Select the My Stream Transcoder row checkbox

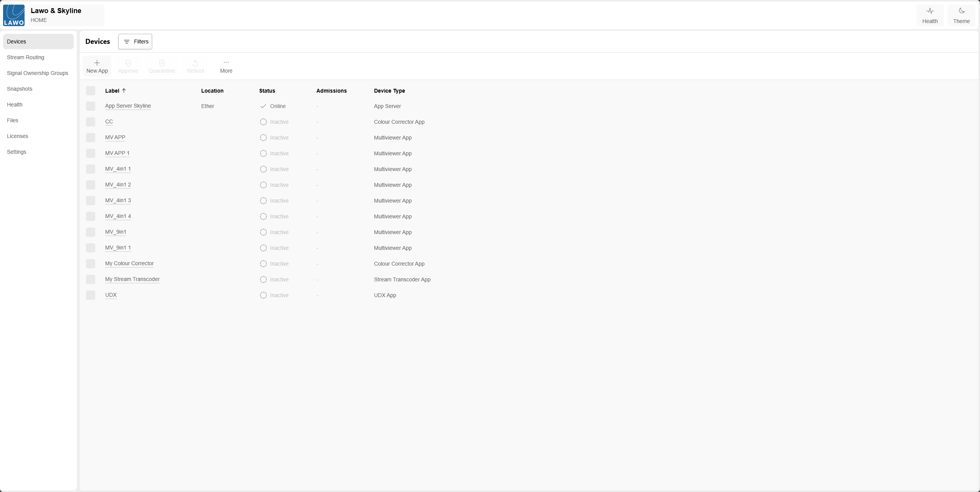pos(91,279)
